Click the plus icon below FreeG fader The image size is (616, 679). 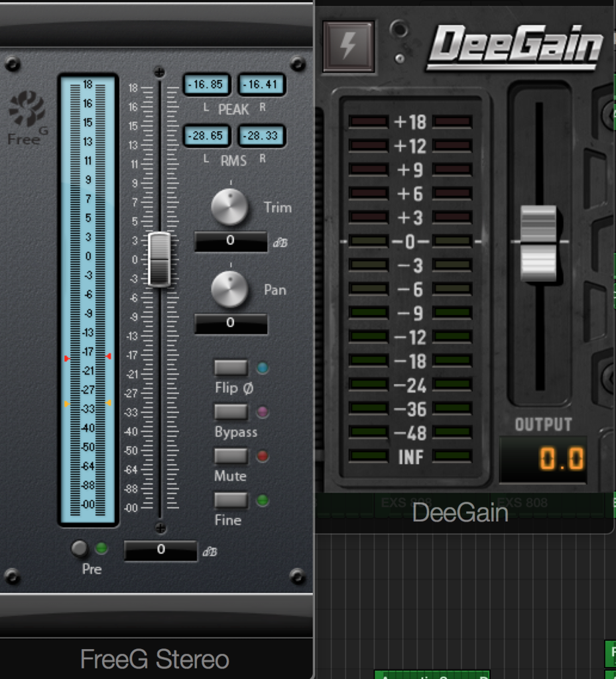(160, 528)
